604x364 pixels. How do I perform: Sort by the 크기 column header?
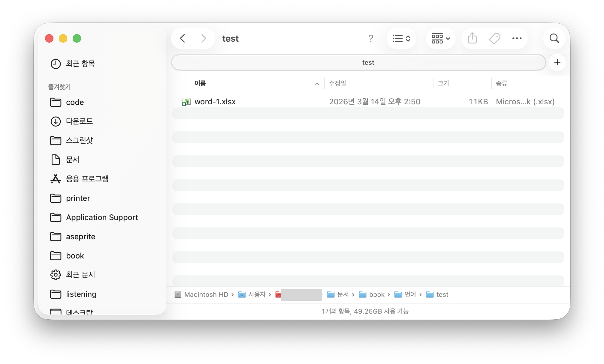[x=443, y=83]
